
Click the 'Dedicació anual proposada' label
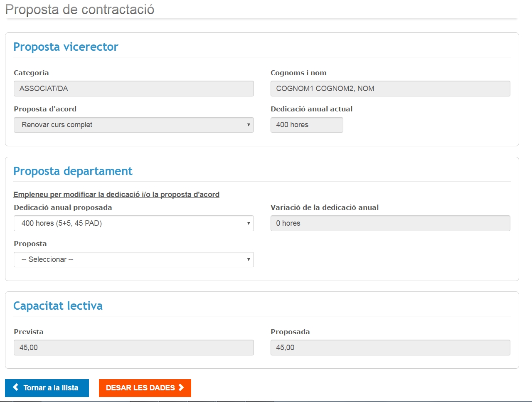click(63, 207)
